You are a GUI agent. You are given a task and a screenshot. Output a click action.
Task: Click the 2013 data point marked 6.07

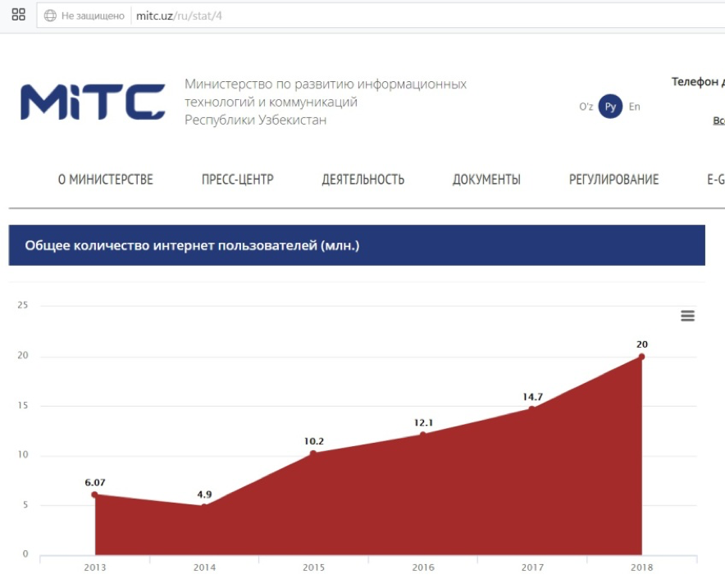[x=94, y=495]
